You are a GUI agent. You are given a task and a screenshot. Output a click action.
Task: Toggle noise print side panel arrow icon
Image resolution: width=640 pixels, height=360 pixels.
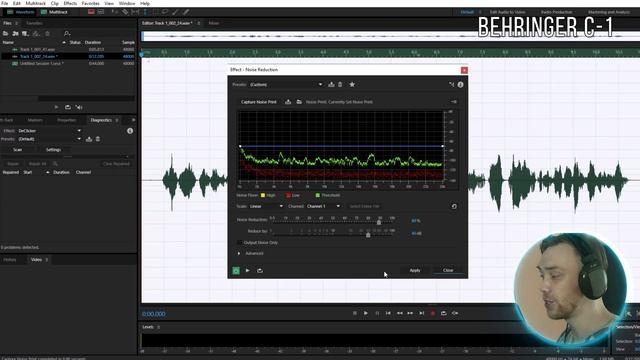pyautogui.click(x=453, y=102)
